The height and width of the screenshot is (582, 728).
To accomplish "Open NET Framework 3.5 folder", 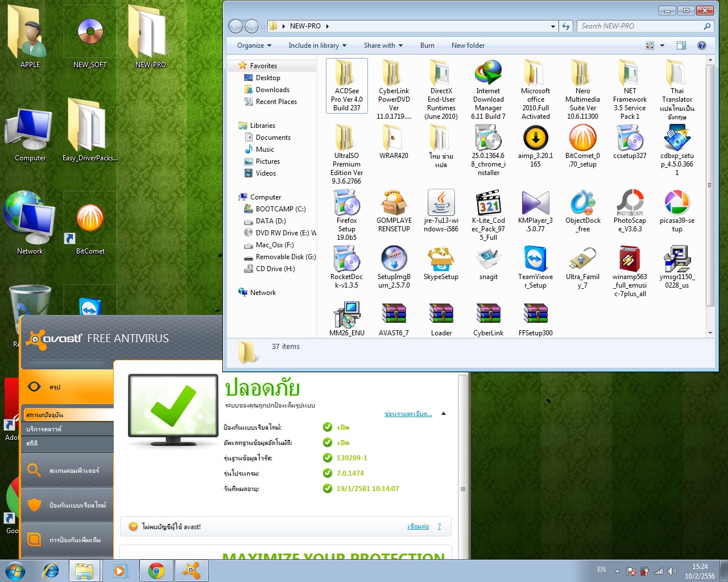I will (630, 90).
